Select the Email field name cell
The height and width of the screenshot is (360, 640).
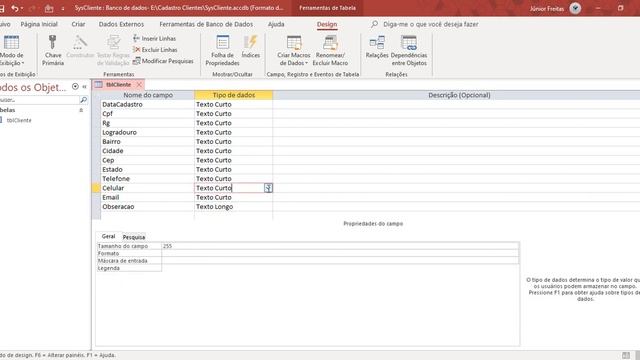click(148, 198)
